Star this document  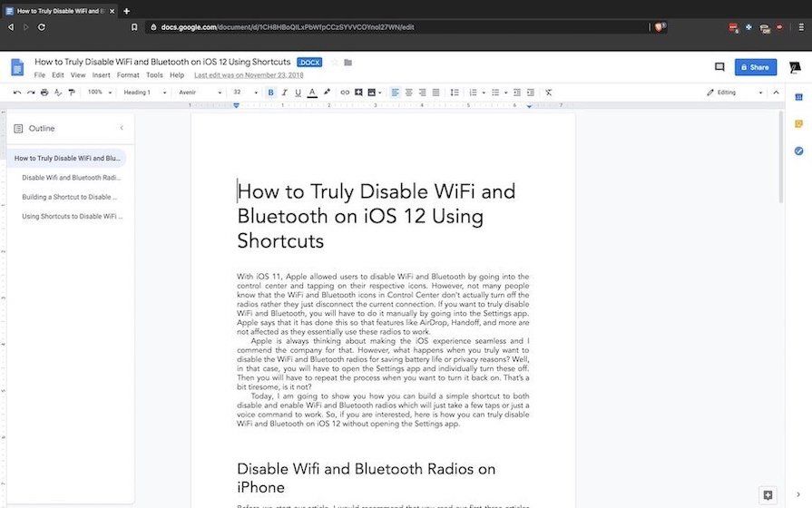tap(334, 63)
